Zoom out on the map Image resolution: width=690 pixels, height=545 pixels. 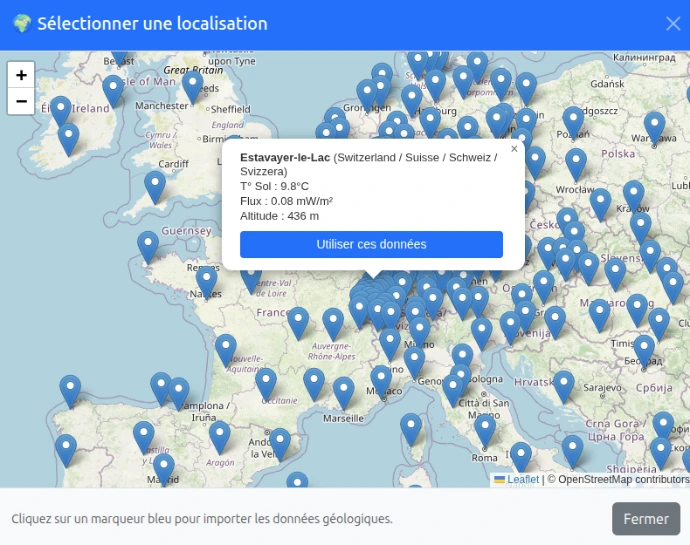click(21, 101)
